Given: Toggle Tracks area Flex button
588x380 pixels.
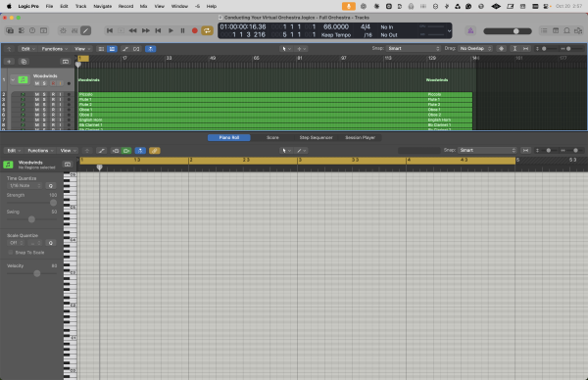Looking at the screenshot, I should click(x=136, y=49).
